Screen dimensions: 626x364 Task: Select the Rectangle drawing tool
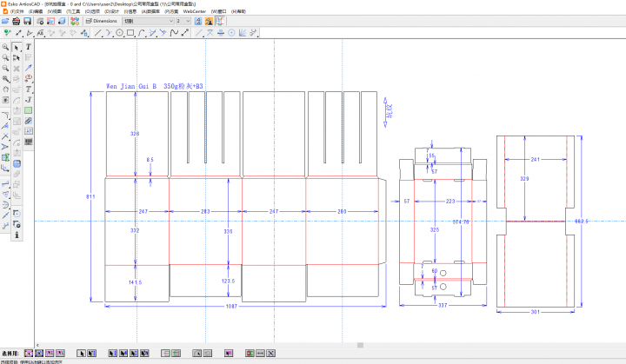pyautogui.click(x=130, y=33)
